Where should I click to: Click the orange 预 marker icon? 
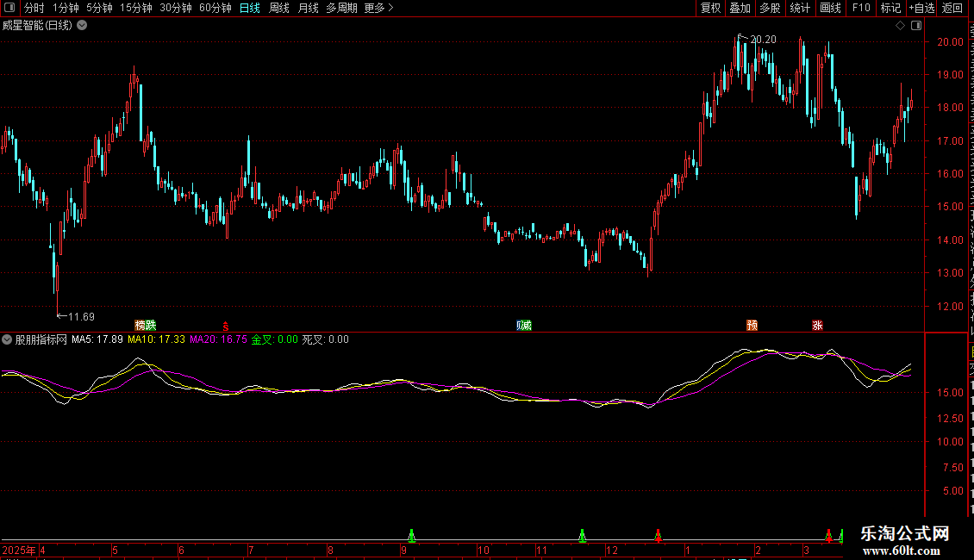coord(752,326)
